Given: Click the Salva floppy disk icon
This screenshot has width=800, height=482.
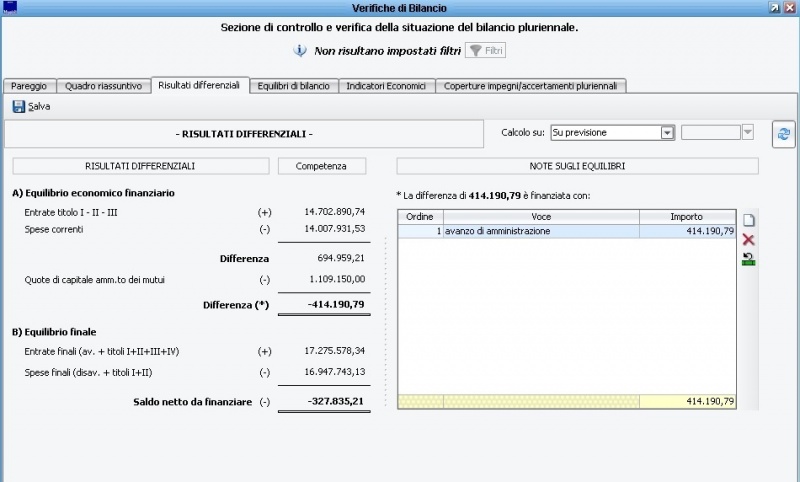Looking at the screenshot, I should point(19,107).
